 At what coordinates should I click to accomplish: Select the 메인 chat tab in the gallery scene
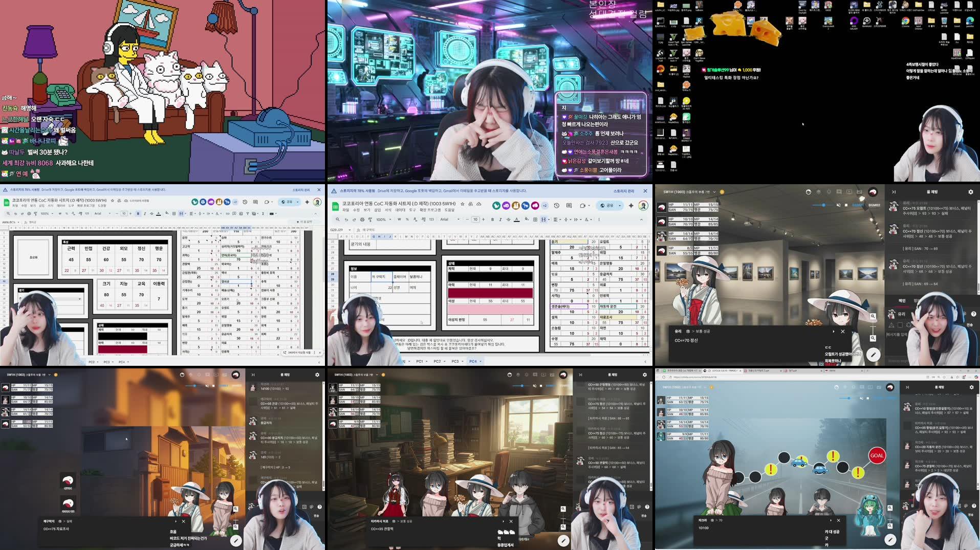(x=902, y=300)
